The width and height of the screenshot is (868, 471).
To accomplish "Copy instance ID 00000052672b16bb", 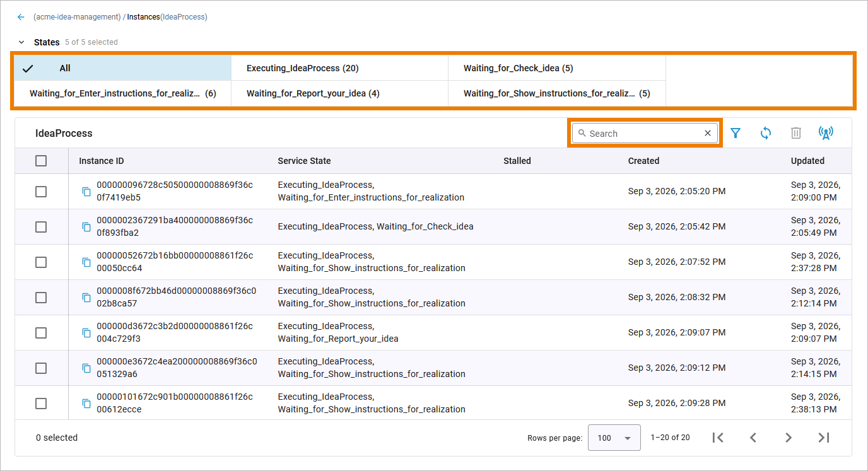I will point(86,262).
